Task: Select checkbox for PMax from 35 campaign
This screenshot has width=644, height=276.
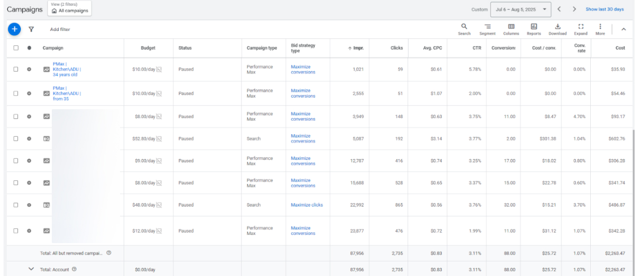Action: tap(16, 93)
